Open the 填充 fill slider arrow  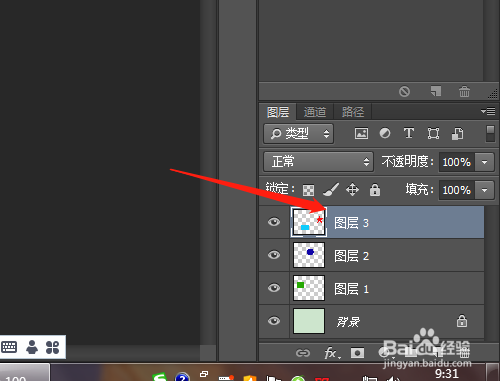(484, 190)
